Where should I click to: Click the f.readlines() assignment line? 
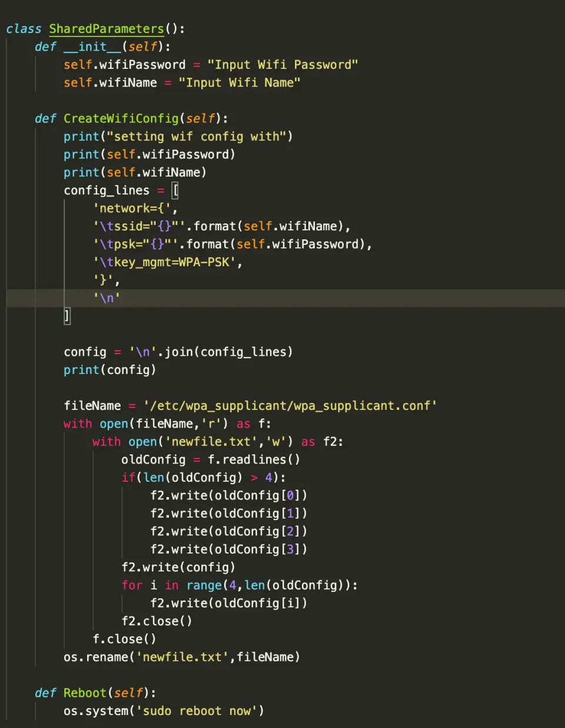click(x=211, y=460)
